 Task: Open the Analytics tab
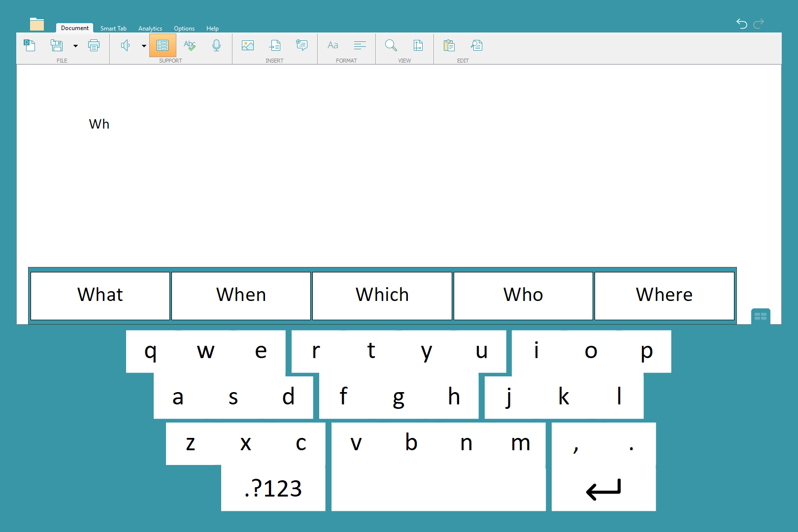pyautogui.click(x=150, y=29)
